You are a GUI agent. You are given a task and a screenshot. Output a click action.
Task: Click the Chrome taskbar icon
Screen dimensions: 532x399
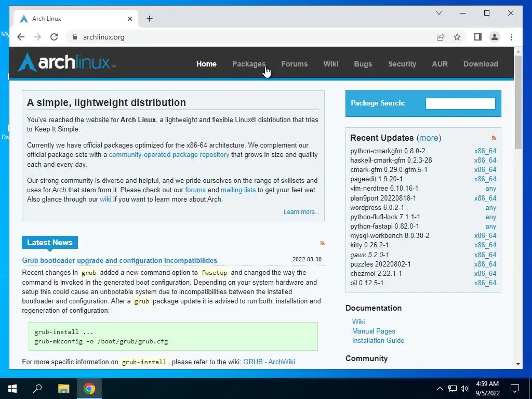coord(89,389)
